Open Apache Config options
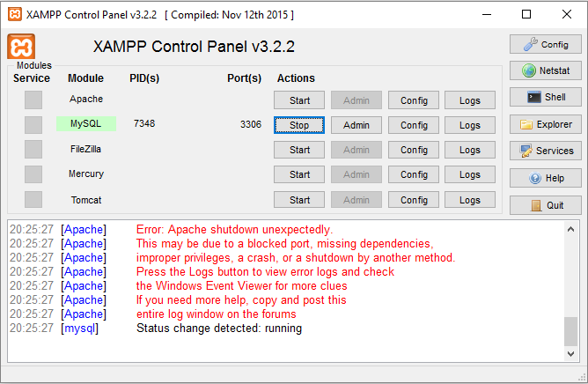The width and height of the screenshot is (588, 384). 414,100
